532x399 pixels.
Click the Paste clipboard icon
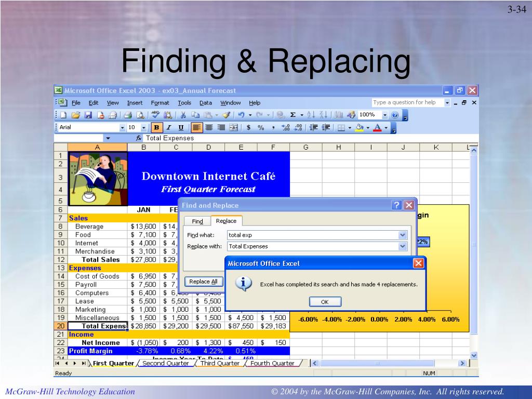click(x=208, y=115)
